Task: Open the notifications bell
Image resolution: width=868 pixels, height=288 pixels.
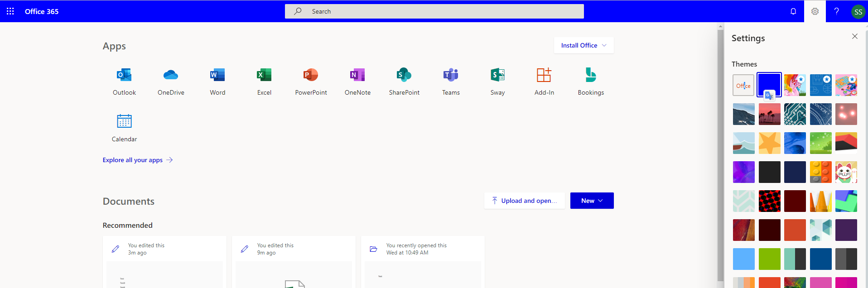Action: [793, 11]
